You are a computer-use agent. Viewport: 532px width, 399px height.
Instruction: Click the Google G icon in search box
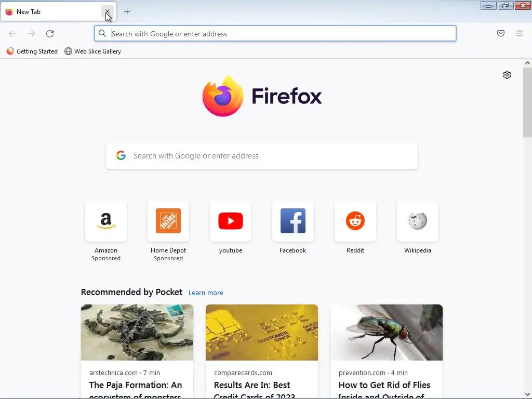(121, 155)
